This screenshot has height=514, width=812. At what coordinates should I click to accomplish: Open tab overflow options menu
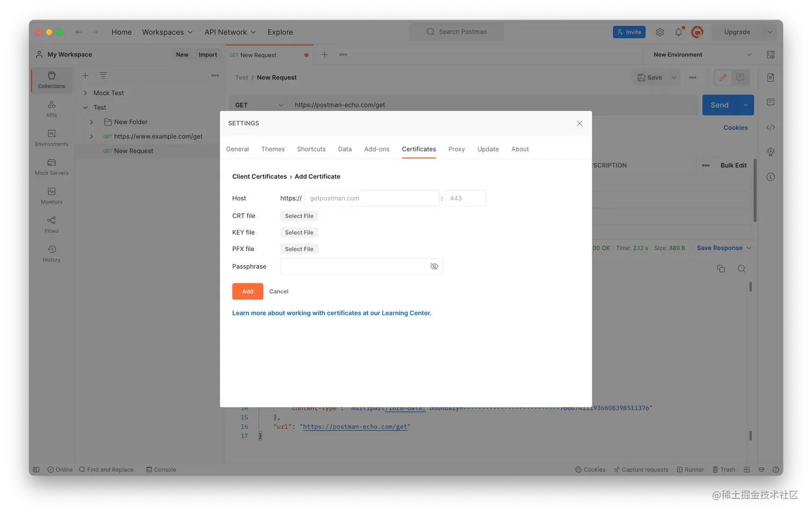(343, 55)
